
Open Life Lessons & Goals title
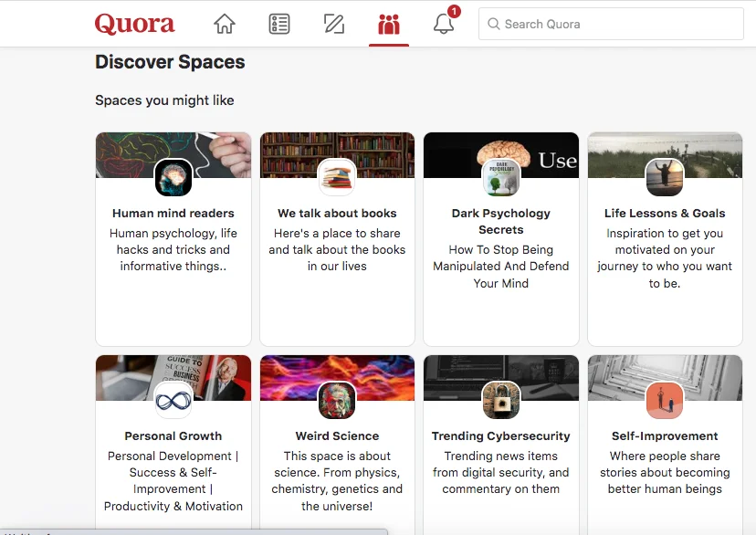tap(665, 213)
